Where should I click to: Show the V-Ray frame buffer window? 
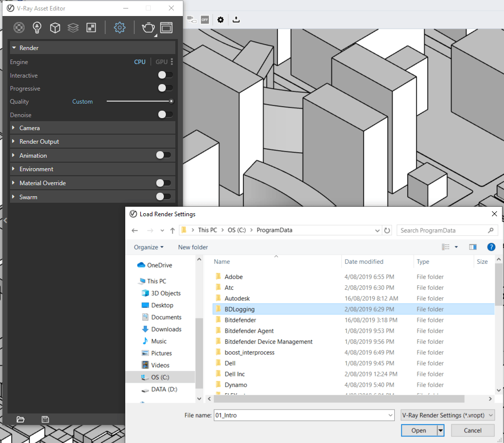click(166, 28)
